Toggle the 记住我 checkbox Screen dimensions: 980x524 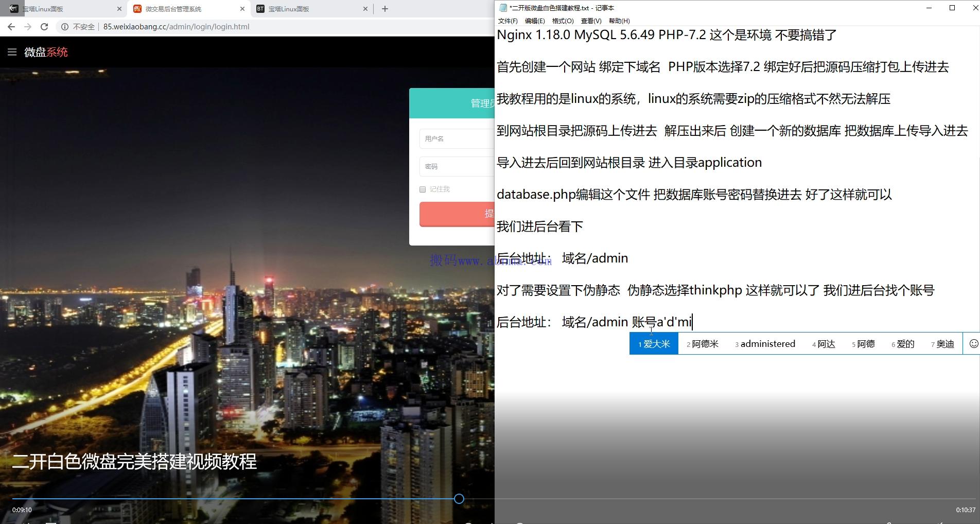423,189
